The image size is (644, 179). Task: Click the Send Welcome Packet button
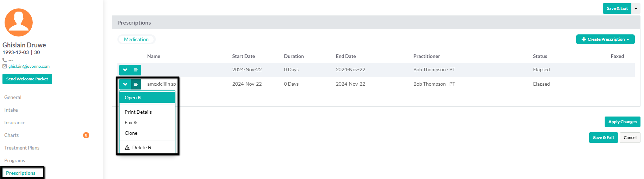tap(27, 79)
